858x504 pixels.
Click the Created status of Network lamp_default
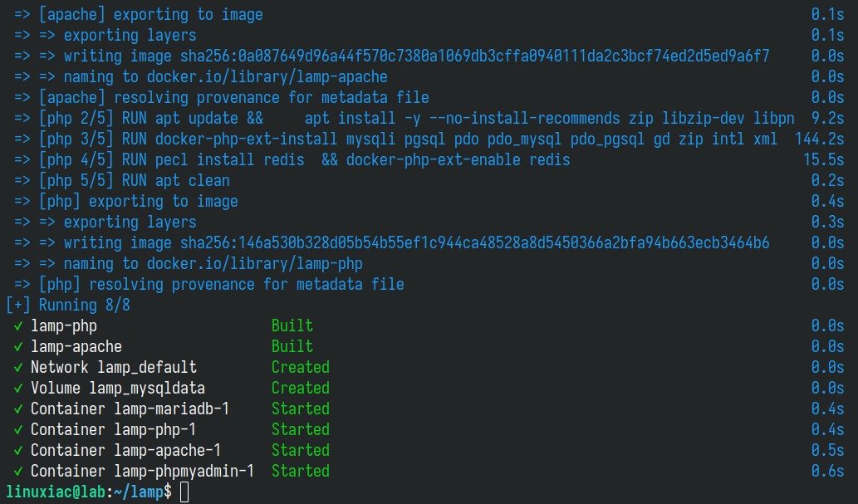pos(300,367)
